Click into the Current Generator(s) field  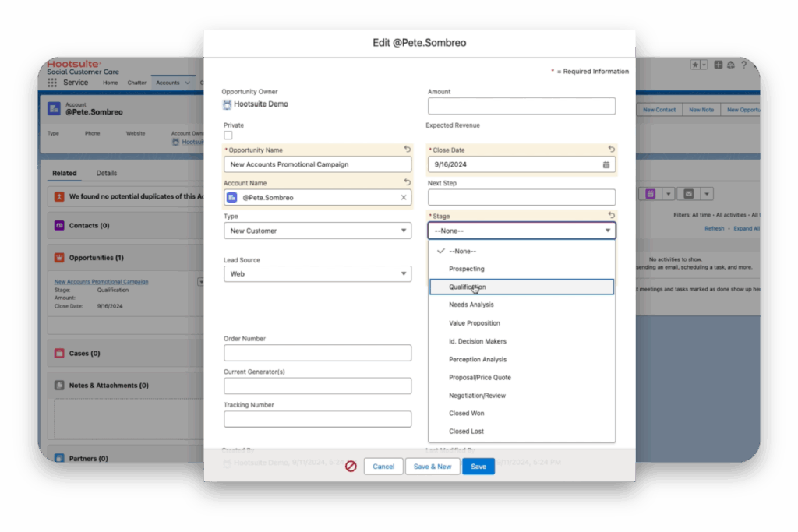tap(318, 386)
